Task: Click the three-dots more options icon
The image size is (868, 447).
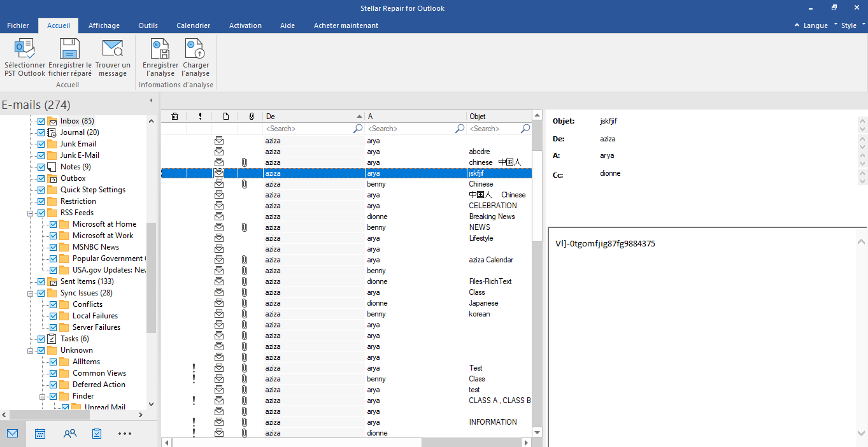Action: click(125, 434)
